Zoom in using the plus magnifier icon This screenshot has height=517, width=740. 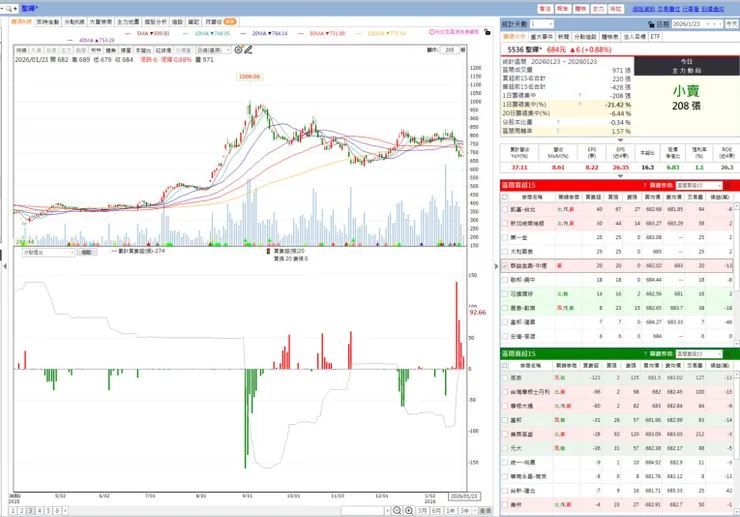coord(409,510)
